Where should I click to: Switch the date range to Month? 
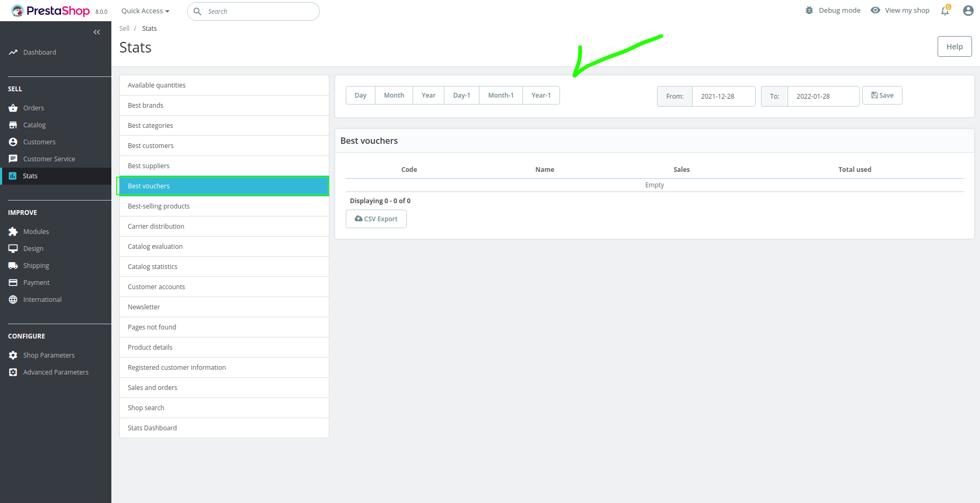click(393, 95)
